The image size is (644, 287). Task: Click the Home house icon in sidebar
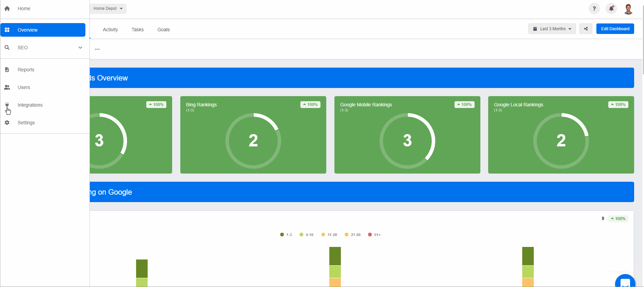pyautogui.click(x=7, y=8)
